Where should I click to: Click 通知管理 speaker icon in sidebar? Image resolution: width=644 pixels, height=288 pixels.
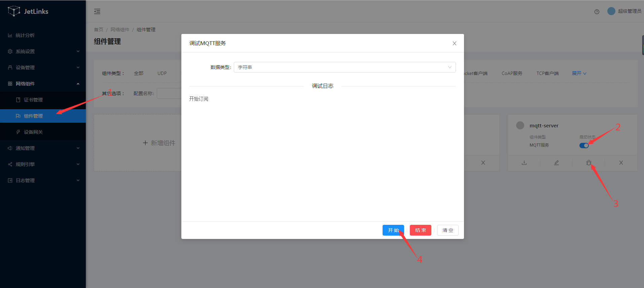coord(10,148)
